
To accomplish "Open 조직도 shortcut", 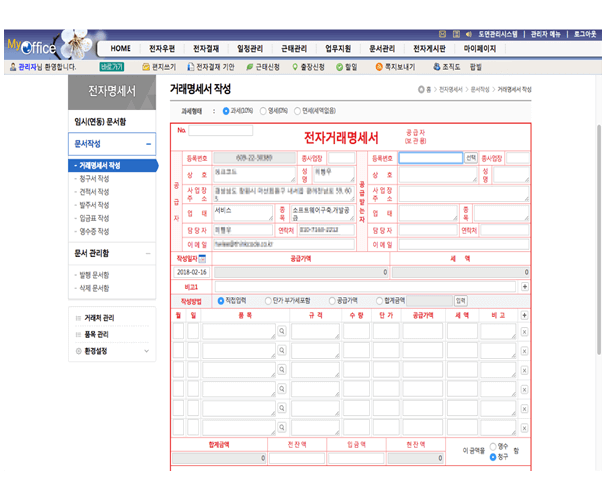I will 447,67.
